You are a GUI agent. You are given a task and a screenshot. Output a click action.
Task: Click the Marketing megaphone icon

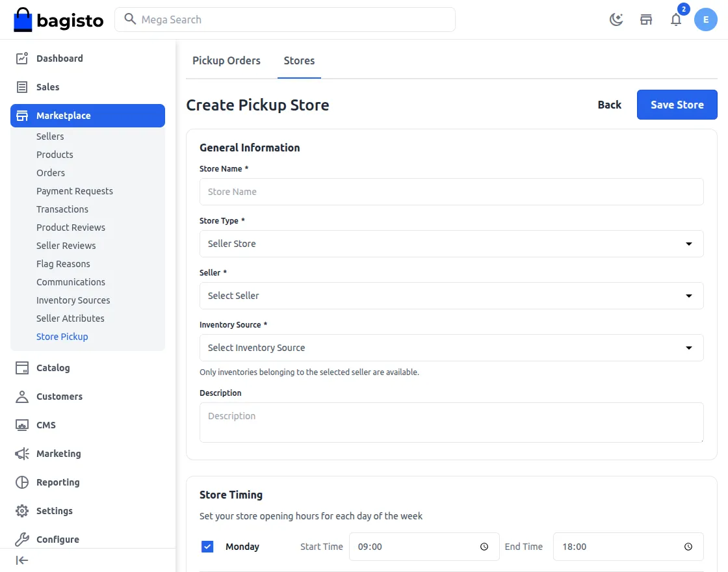click(22, 454)
